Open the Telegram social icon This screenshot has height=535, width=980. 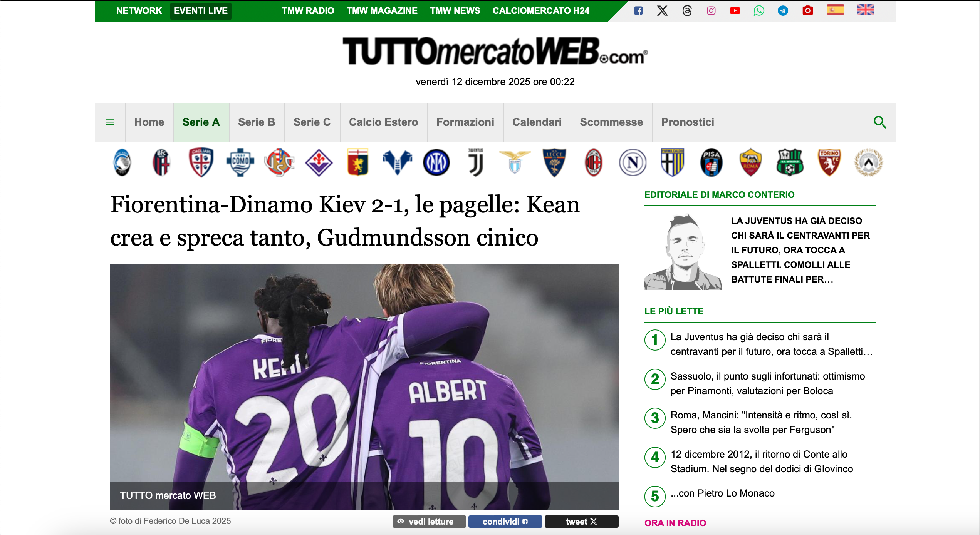[x=783, y=11]
